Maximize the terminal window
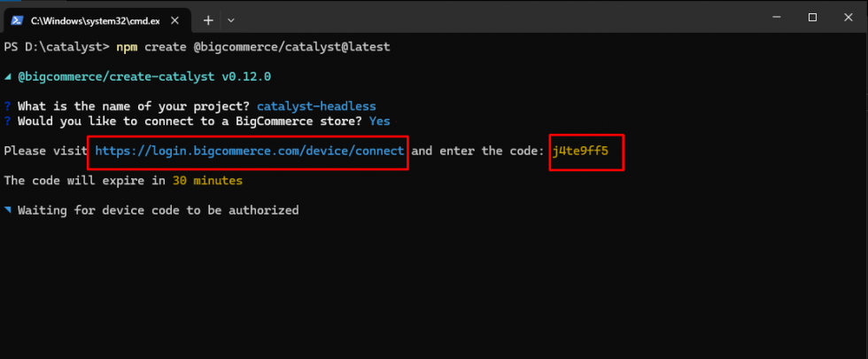The height and width of the screenshot is (359, 868). point(812,18)
